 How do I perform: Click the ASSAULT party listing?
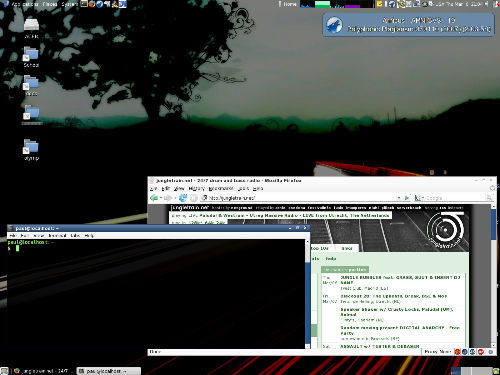click(380, 346)
